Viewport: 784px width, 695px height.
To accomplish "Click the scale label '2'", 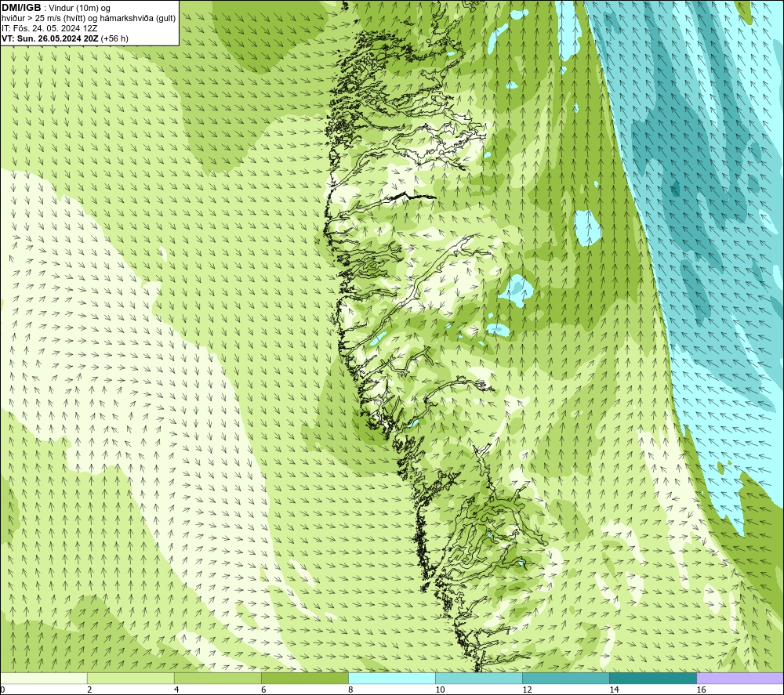I will [x=89, y=690].
